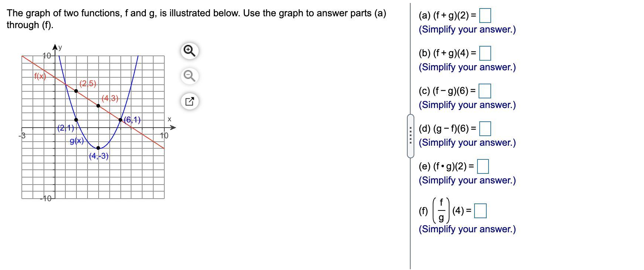644x270 pixels.
Task: Click the g(x) label on the graph
Action: coord(77,141)
